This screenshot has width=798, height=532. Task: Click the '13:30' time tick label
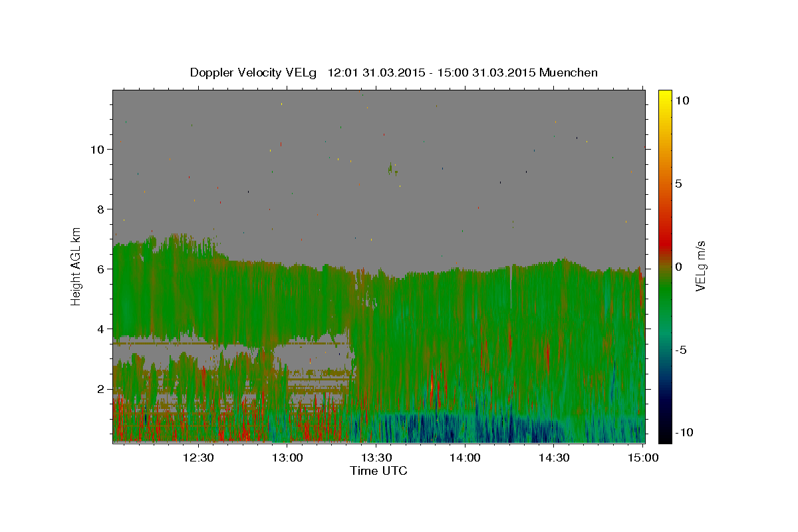[x=376, y=458]
